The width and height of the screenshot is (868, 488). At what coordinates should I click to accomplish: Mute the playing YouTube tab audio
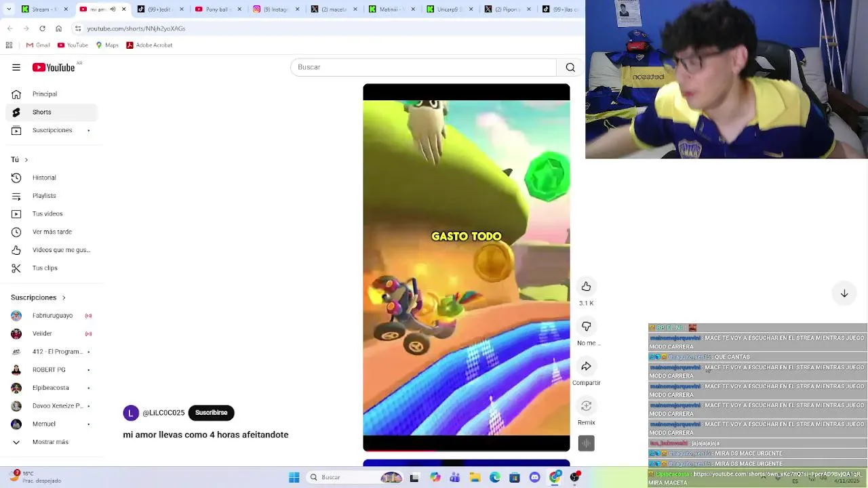tap(113, 9)
